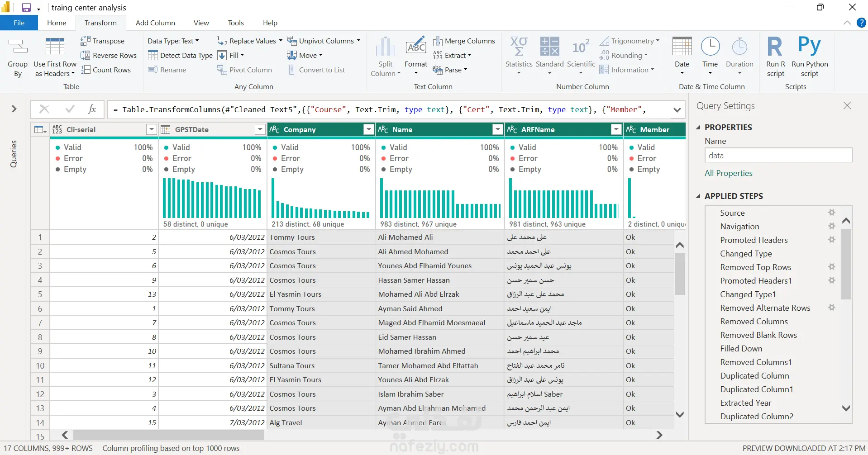This screenshot has height=455, width=868.
Task: Open the File menu tab
Action: click(19, 23)
